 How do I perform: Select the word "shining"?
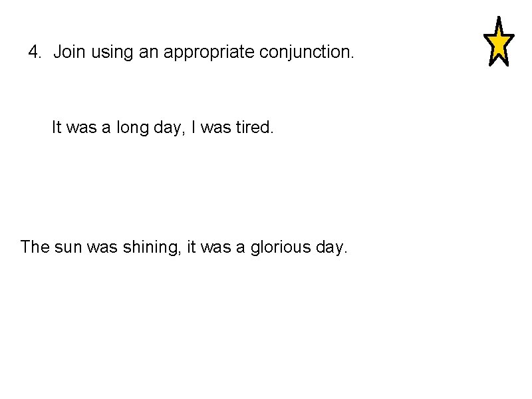point(150,247)
